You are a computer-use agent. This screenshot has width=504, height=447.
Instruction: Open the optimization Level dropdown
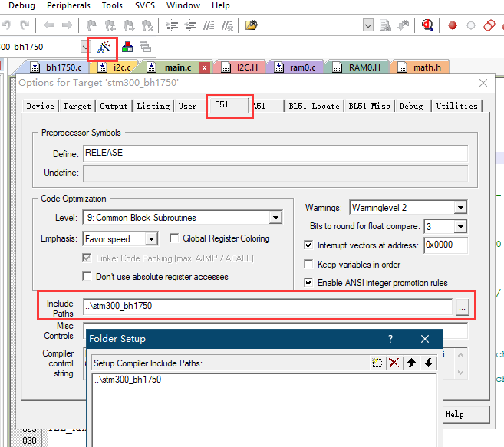275,218
